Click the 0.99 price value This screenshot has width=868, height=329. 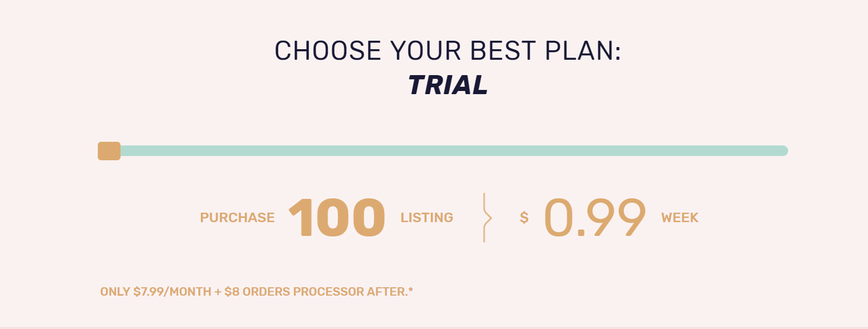pyautogui.click(x=594, y=217)
